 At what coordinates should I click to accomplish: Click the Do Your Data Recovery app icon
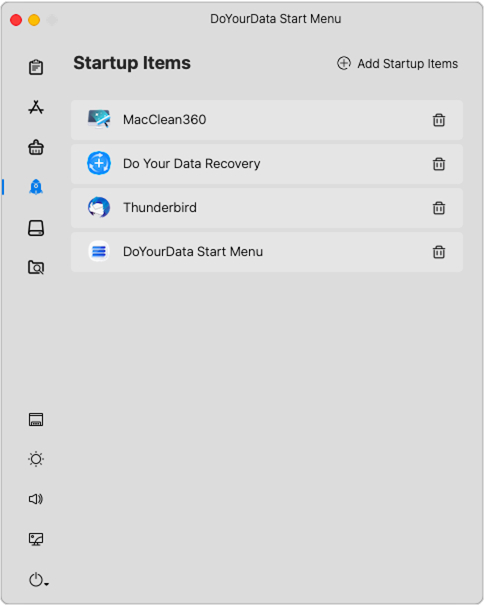[x=99, y=163]
